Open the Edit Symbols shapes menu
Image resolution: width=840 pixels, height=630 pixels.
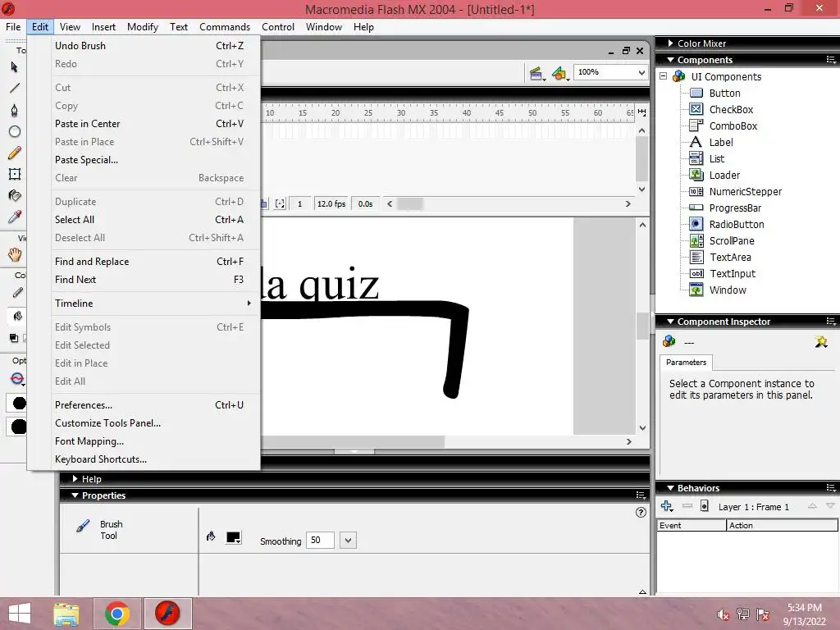pos(559,73)
